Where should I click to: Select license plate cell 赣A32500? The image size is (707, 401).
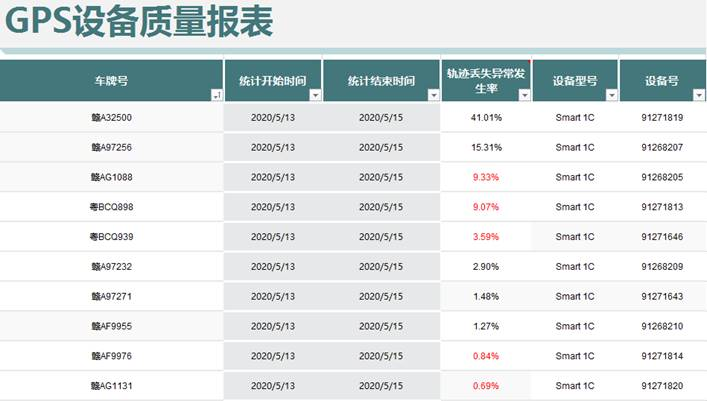[x=111, y=118]
